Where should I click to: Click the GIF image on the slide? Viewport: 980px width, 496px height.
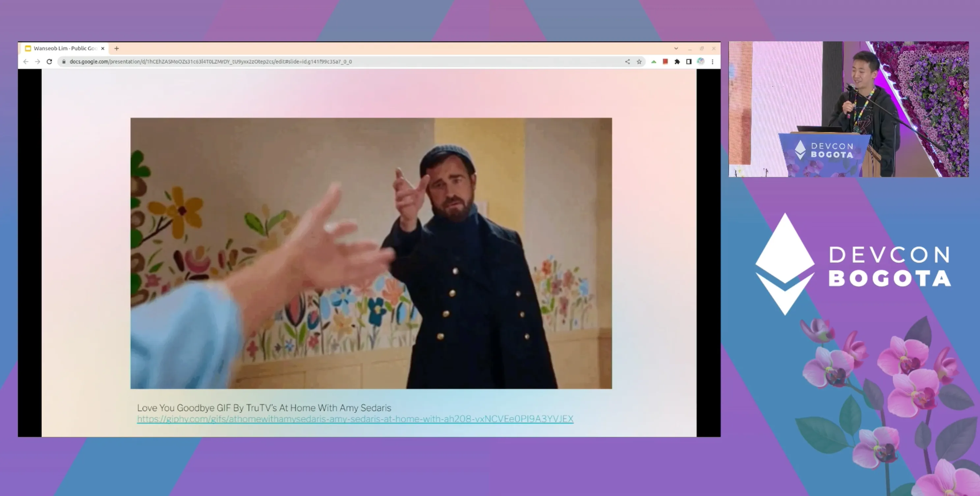371,253
